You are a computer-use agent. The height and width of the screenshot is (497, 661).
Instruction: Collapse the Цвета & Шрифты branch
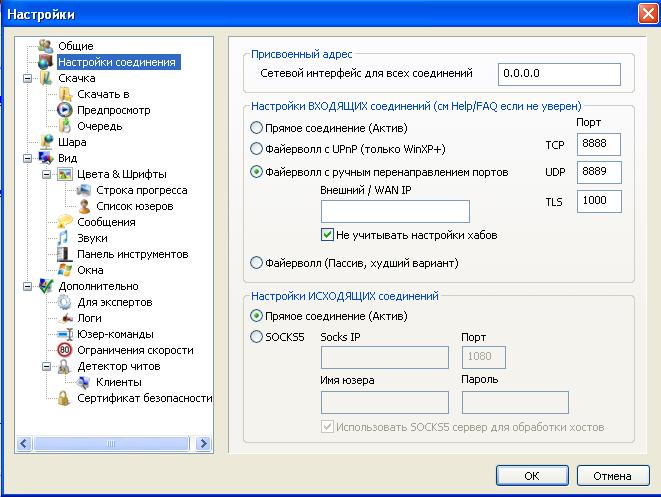[x=47, y=174]
